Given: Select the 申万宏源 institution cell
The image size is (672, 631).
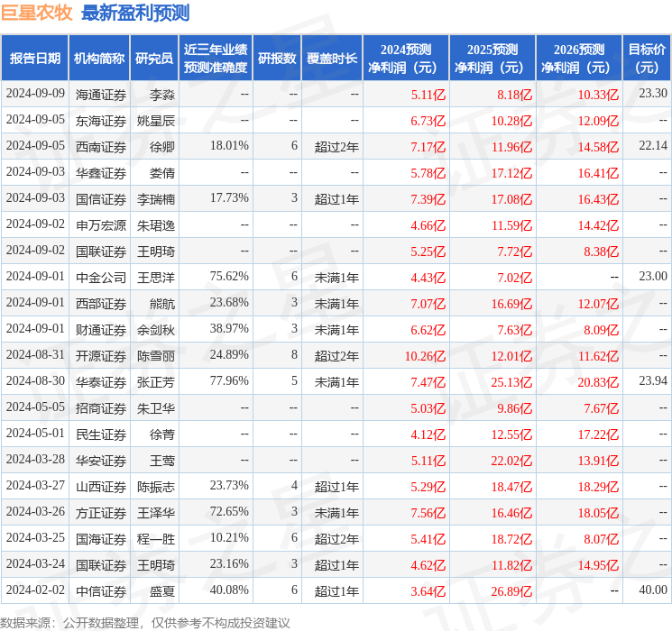Looking at the screenshot, I should (x=101, y=225).
